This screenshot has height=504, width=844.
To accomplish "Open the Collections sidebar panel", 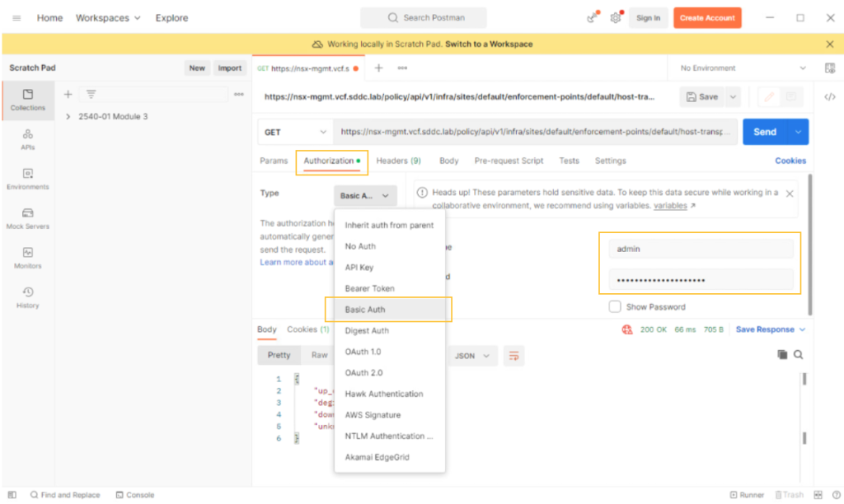I will click(x=27, y=100).
